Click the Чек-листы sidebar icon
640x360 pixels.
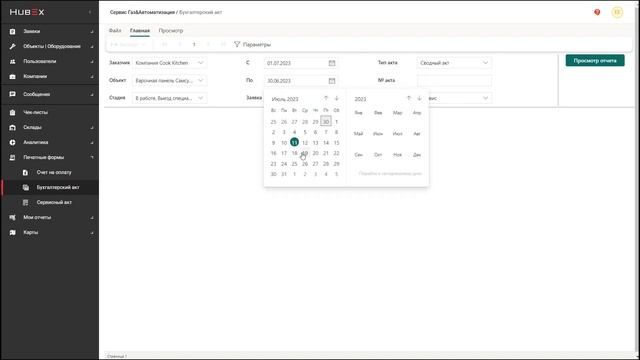(12, 112)
